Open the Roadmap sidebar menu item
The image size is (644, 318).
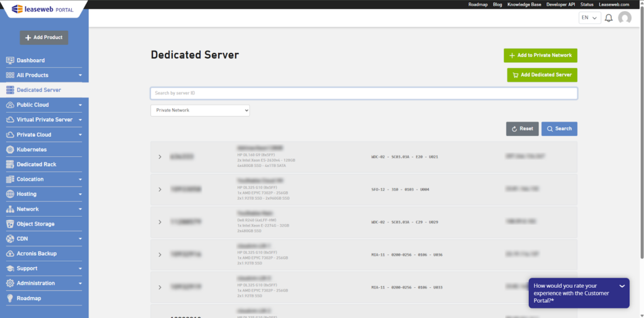[x=29, y=298]
